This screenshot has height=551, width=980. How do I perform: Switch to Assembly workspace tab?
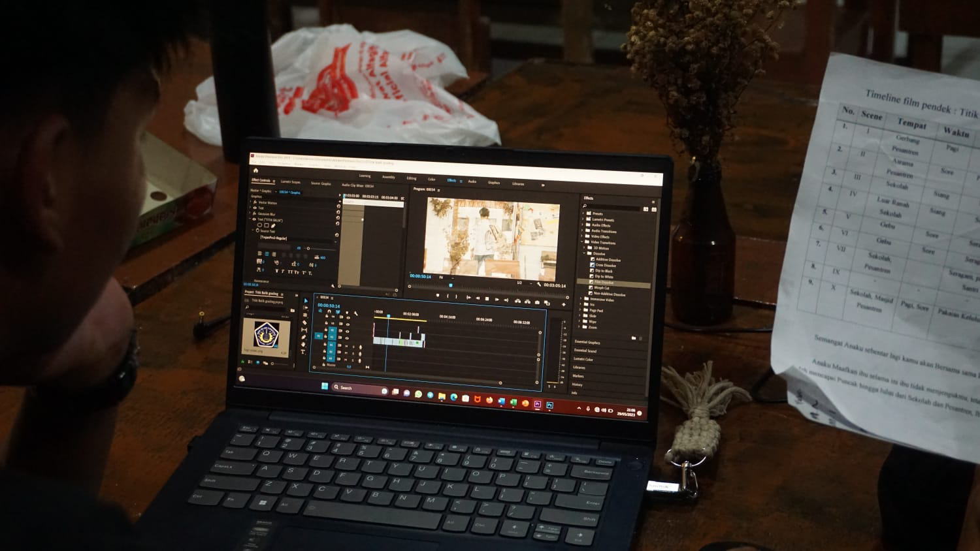388,177
